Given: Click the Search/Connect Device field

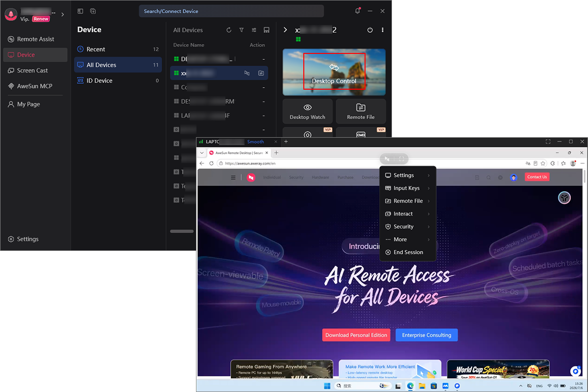Looking at the screenshot, I should tap(231, 11).
